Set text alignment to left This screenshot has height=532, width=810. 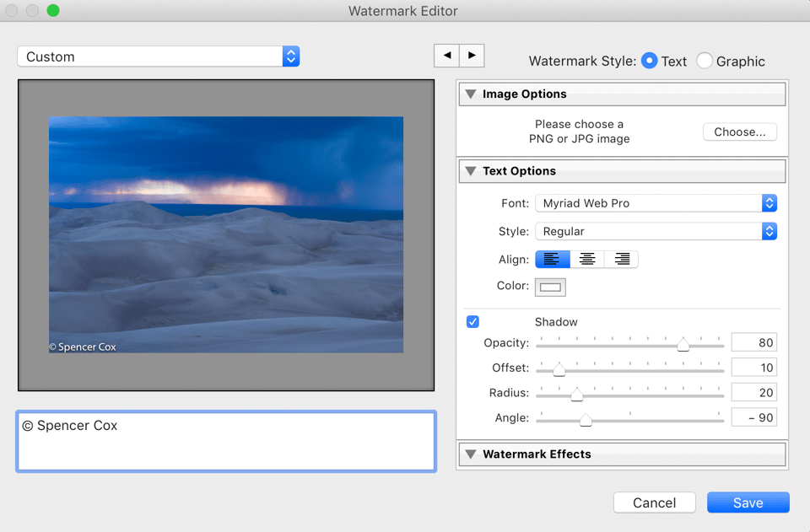pyautogui.click(x=552, y=259)
